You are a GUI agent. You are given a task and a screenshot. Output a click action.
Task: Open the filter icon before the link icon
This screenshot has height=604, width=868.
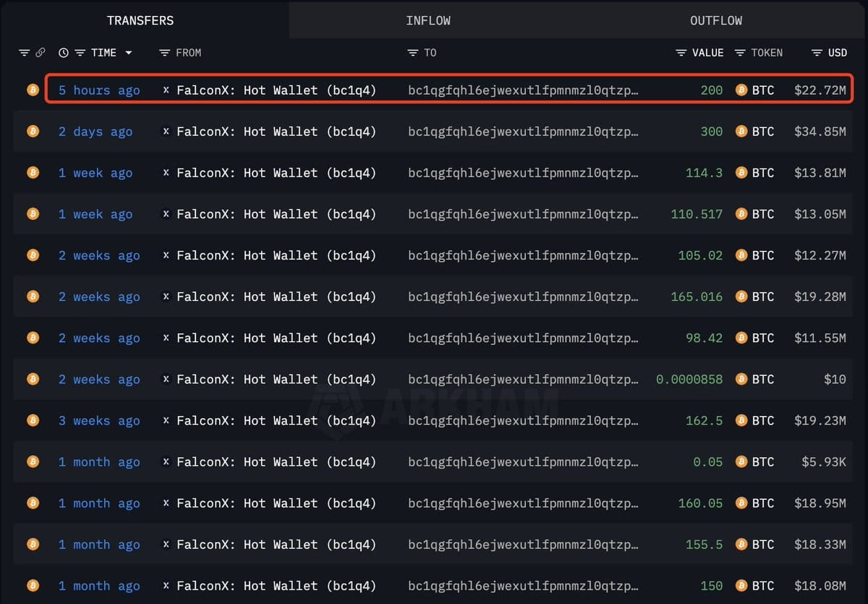click(x=25, y=53)
